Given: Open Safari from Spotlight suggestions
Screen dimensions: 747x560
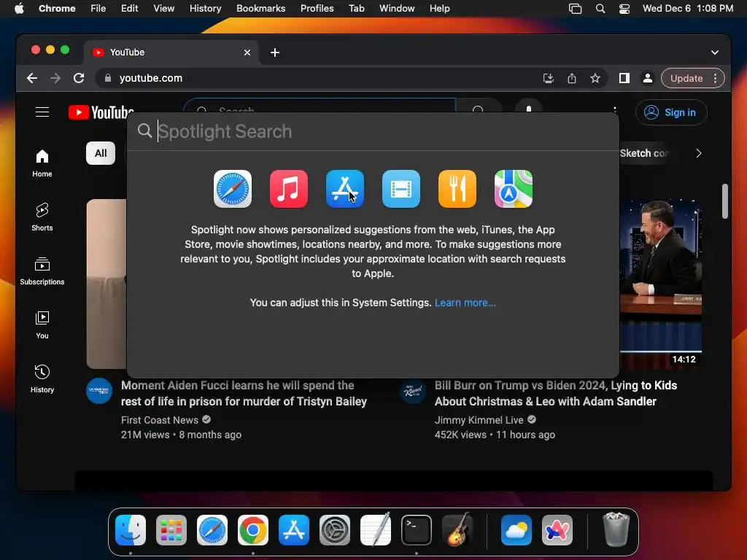Looking at the screenshot, I should tap(233, 189).
